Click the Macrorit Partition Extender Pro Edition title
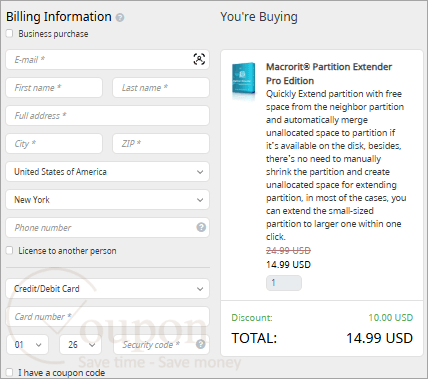428x379 pixels. [329, 74]
